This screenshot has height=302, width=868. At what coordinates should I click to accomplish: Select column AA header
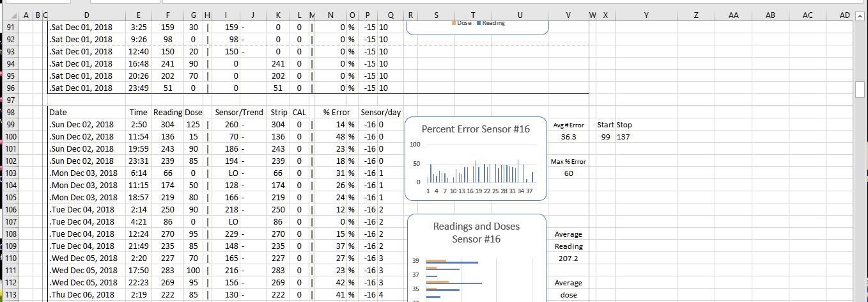[x=733, y=15]
